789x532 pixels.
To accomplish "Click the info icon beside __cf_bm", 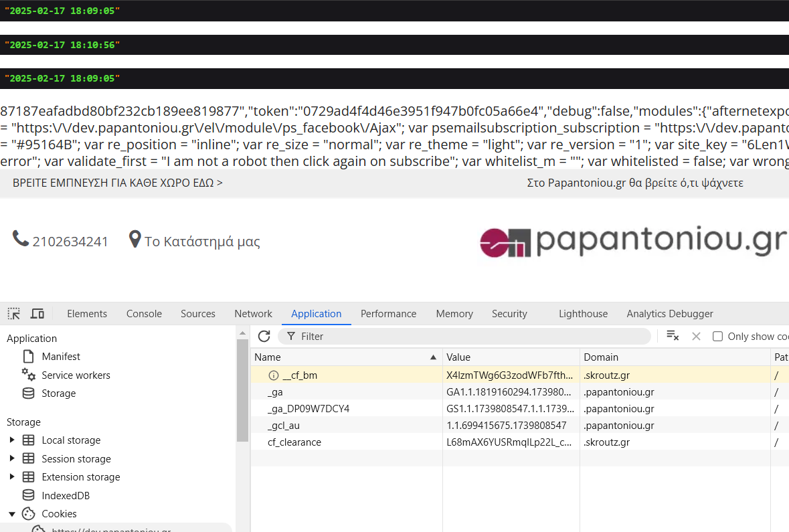I will click(x=274, y=375).
